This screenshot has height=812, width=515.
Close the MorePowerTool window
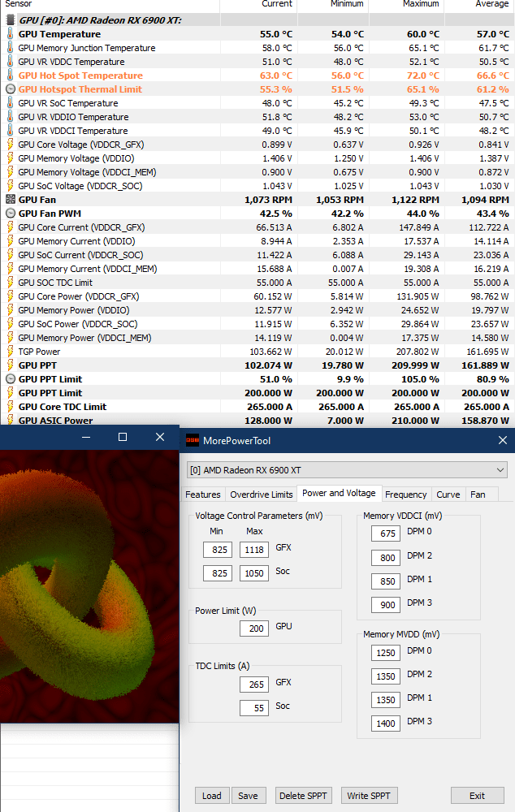(x=503, y=440)
